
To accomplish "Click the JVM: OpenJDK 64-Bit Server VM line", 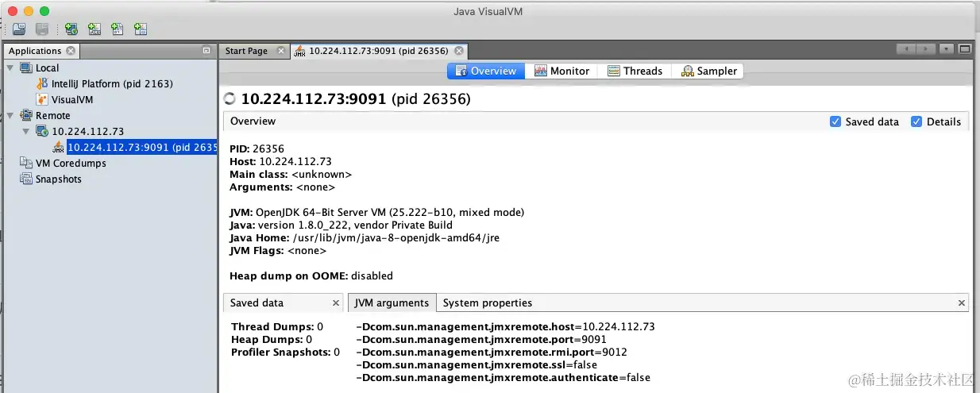I will pos(377,212).
